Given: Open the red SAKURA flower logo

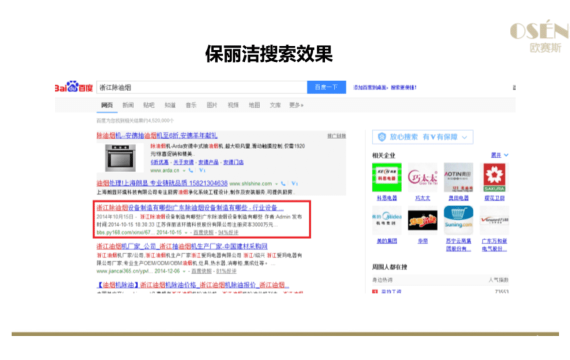Looking at the screenshot, I should (494, 177).
